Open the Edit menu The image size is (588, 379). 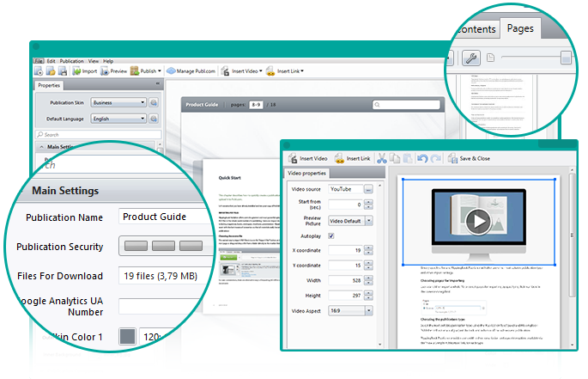(52, 61)
